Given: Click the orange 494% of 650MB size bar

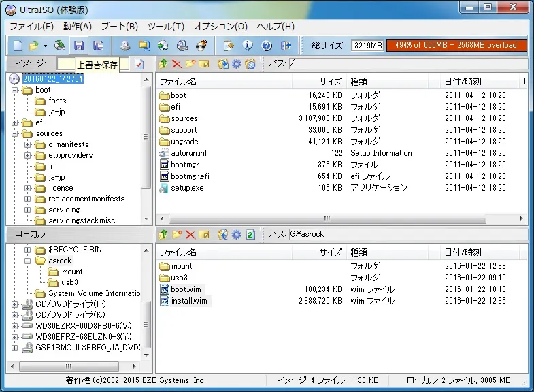Looking at the screenshot, I should click(456, 46).
